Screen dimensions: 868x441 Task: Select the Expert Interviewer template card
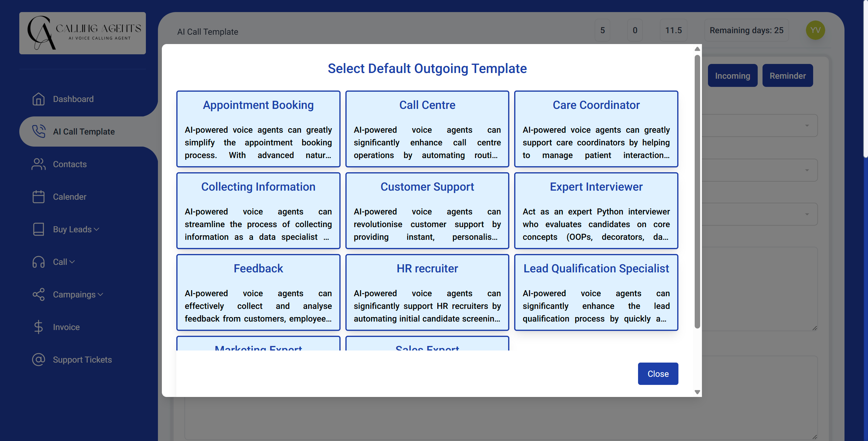(596, 211)
